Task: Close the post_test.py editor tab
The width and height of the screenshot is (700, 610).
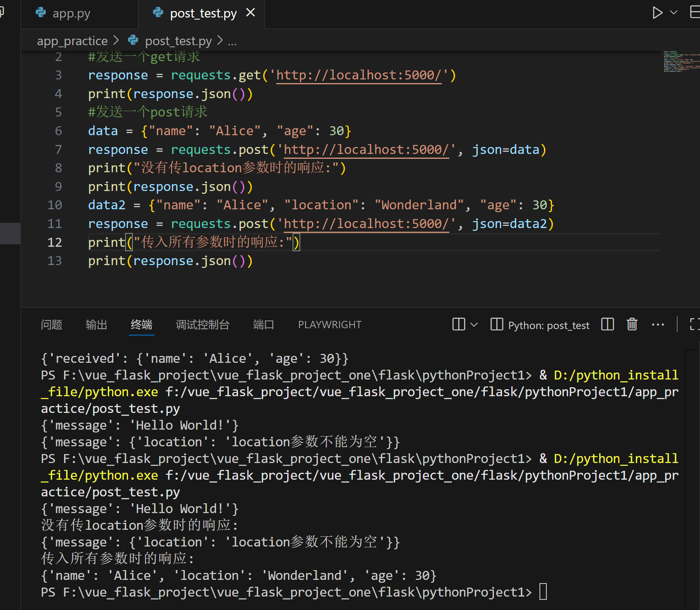Action: click(251, 13)
